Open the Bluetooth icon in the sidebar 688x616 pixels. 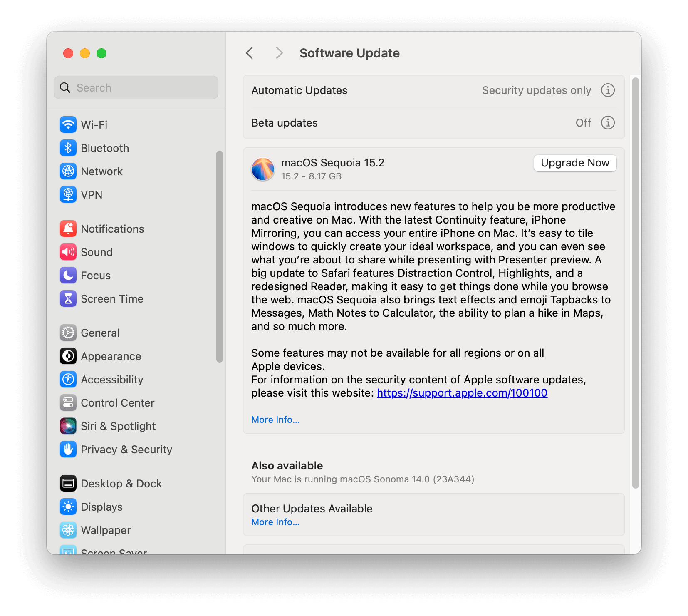[68, 148]
